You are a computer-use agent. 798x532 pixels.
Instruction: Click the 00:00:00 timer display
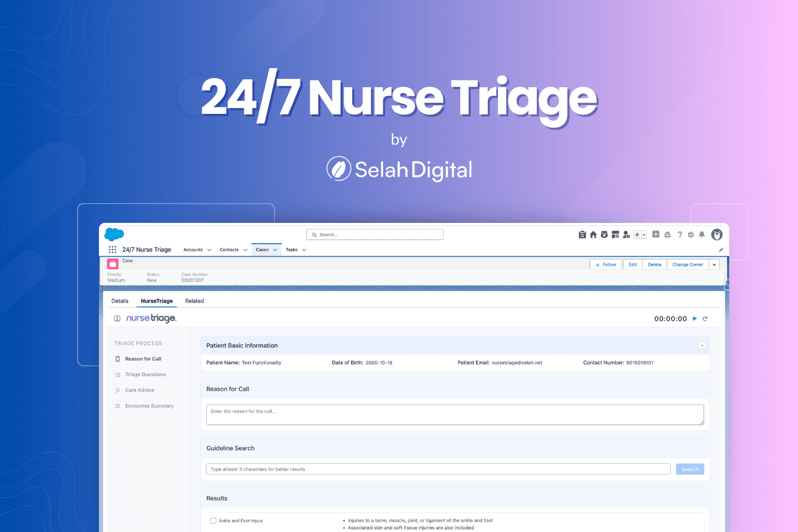click(670, 319)
